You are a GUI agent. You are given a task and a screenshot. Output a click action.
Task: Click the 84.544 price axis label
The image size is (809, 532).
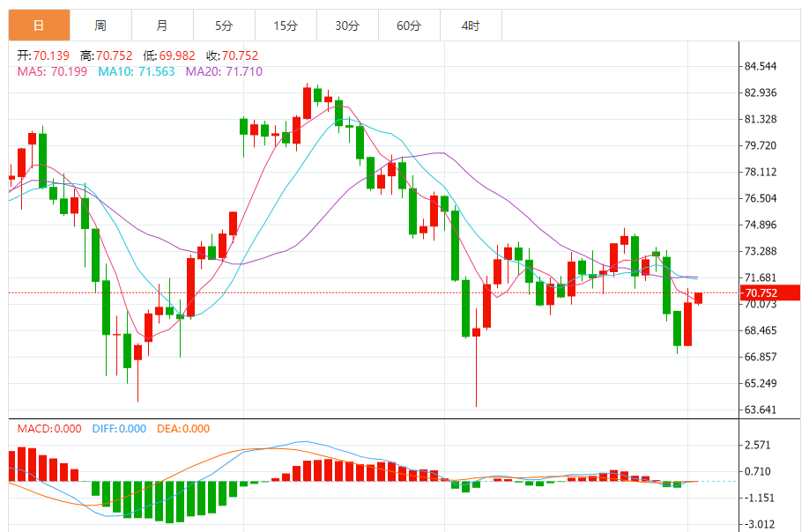click(760, 67)
